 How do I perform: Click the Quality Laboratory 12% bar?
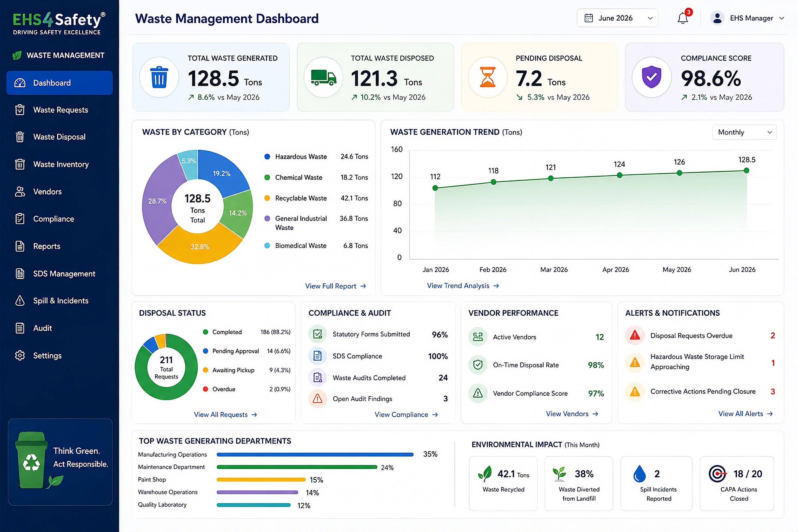tap(254, 505)
